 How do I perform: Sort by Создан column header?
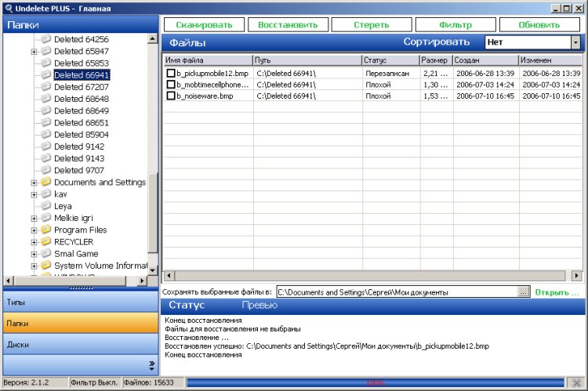(485, 60)
